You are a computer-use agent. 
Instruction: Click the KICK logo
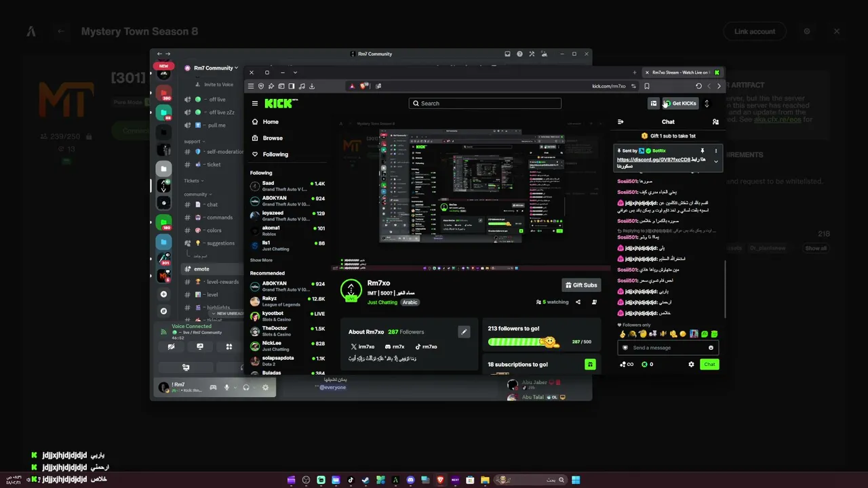pyautogui.click(x=281, y=104)
